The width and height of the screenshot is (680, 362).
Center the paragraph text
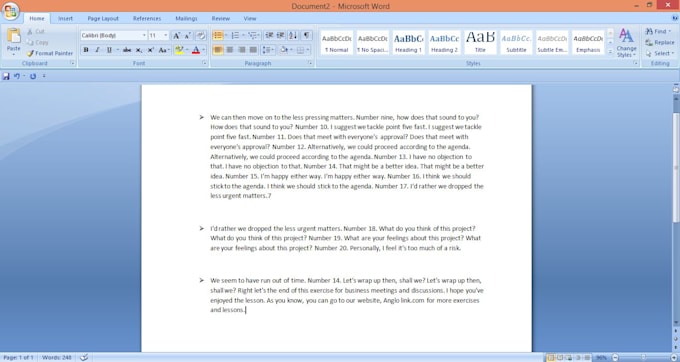click(230, 50)
